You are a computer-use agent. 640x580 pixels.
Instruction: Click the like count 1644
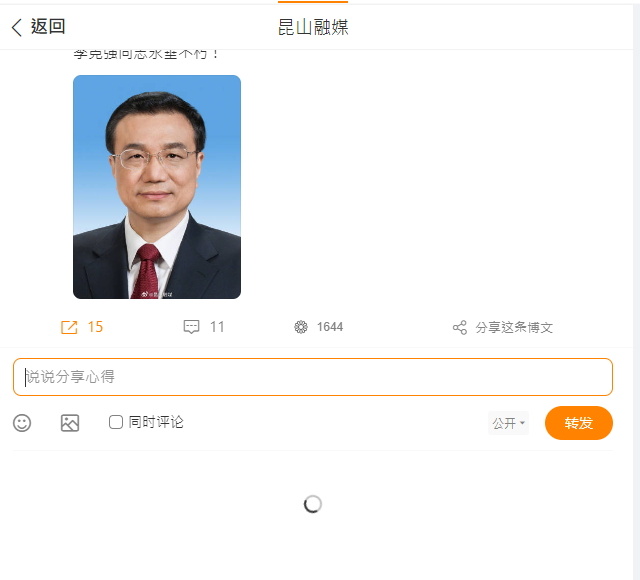[x=330, y=327]
